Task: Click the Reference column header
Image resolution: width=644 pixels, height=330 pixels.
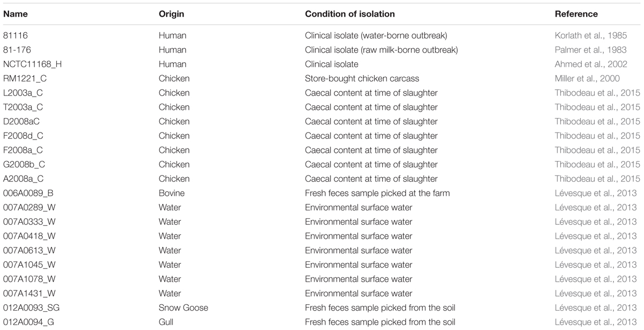Action: pyautogui.click(x=576, y=14)
